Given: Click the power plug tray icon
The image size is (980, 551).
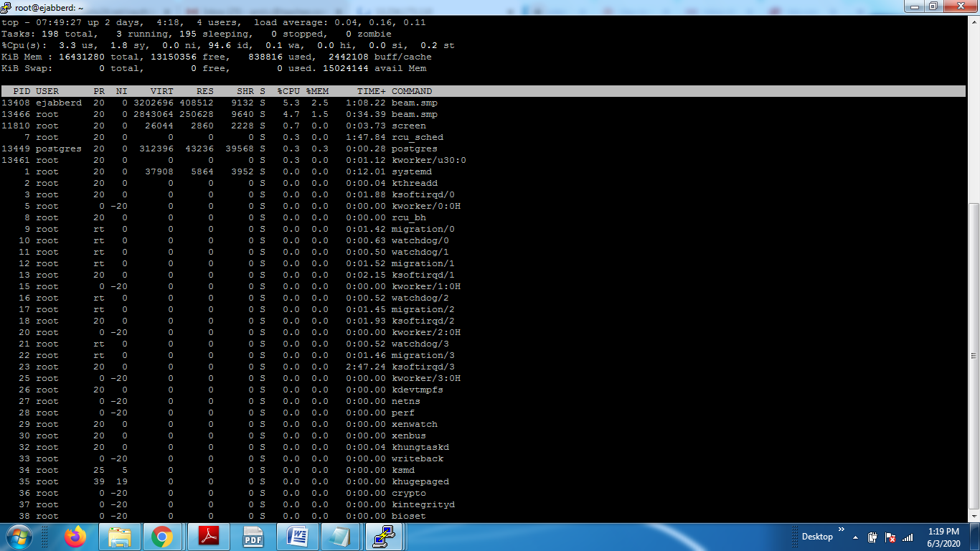Looking at the screenshot, I should click(873, 537).
